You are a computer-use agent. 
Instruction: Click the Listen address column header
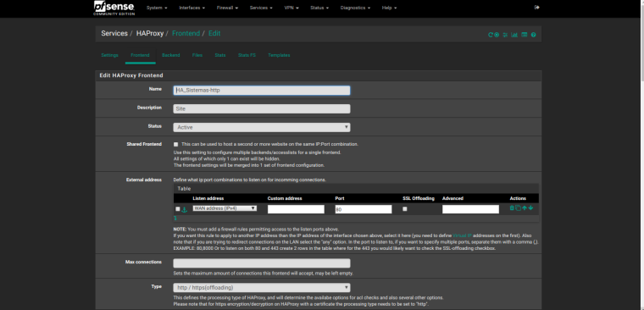208,198
